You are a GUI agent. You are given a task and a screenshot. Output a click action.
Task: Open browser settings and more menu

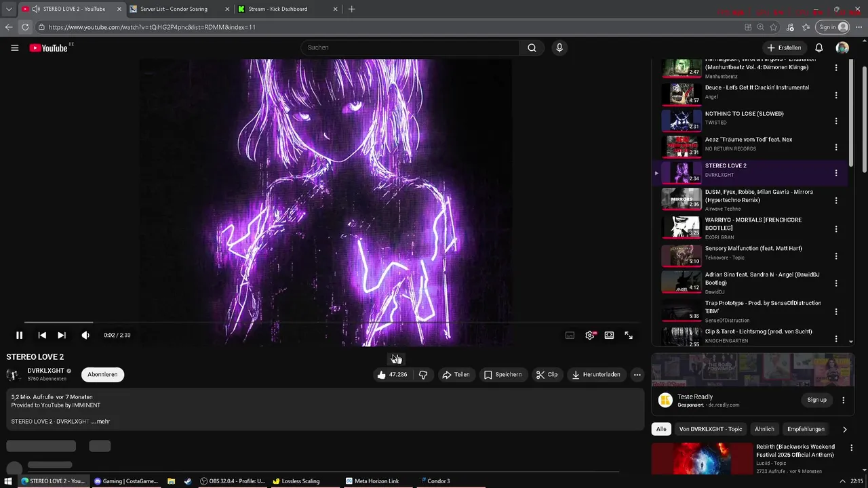(x=859, y=27)
